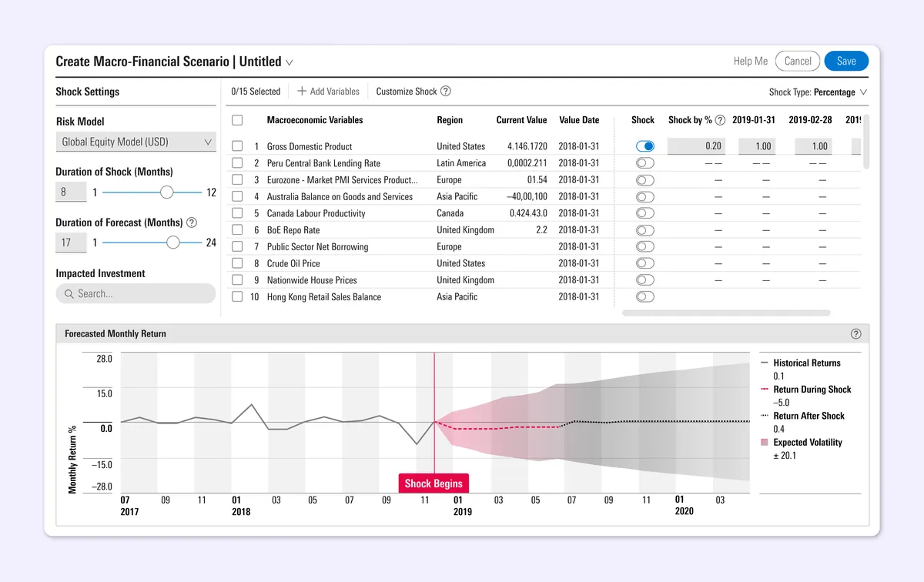The width and height of the screenshot is (924, 582).
Task: Click the Value Date column header
Action: [579, 120]
